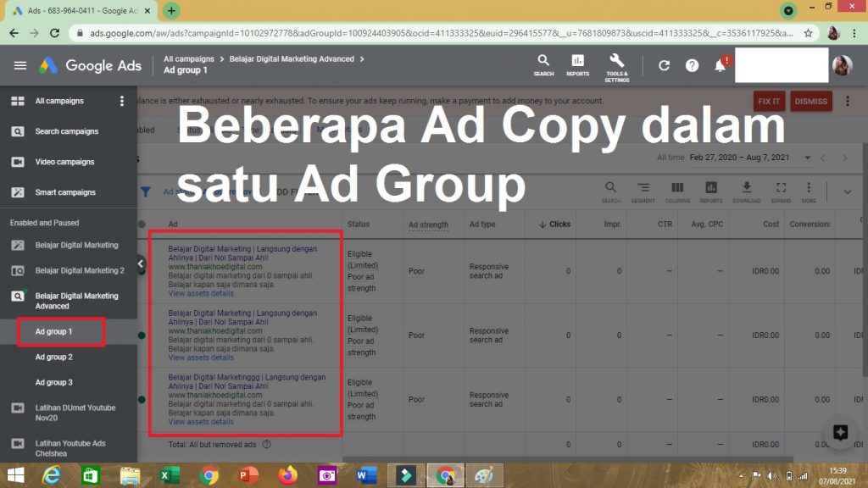Image resolution: width=868 pixels, height=488 pixels.
Task: Toggle status dot of the first ad
Action: tap(142, 271)
